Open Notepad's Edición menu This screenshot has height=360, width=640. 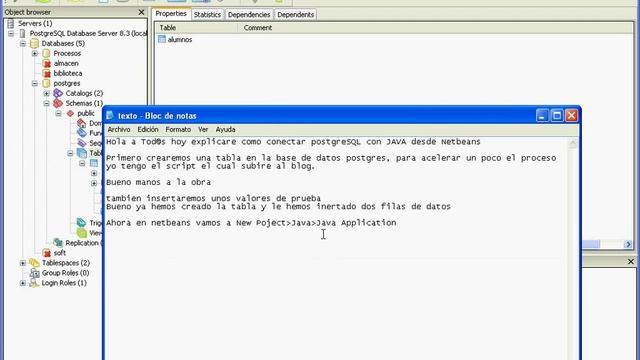(x=148, y=129)
